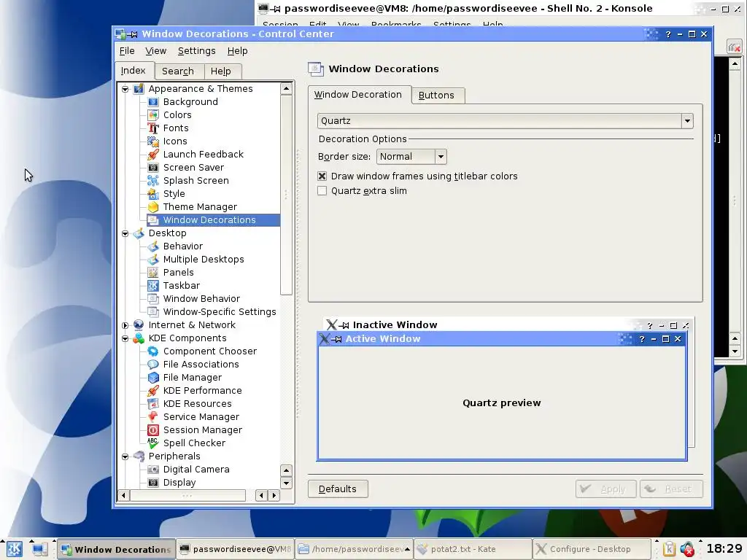Open Session Manager icon
Viewport: 747px width, 560px height.
(153, 430)
